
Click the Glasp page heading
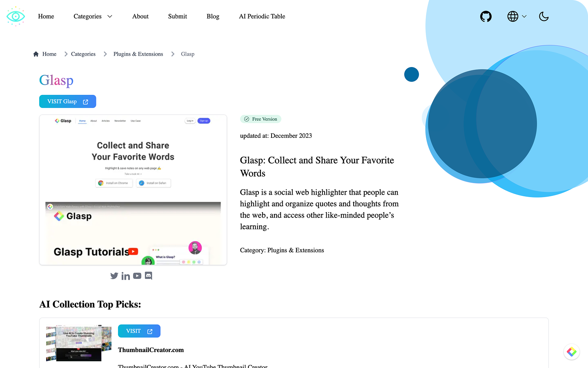point(56,81)
